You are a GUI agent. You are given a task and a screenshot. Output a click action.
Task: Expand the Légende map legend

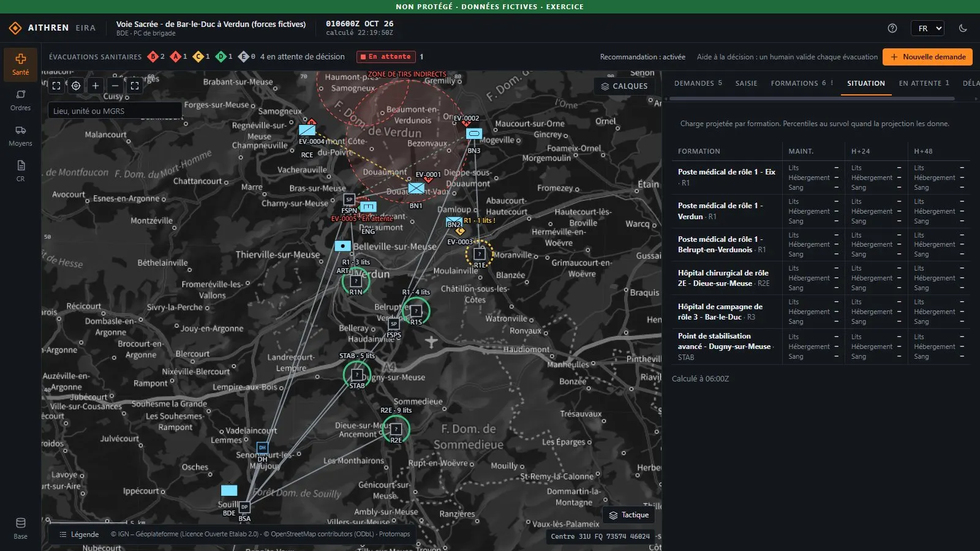click(x=79, y=534)
